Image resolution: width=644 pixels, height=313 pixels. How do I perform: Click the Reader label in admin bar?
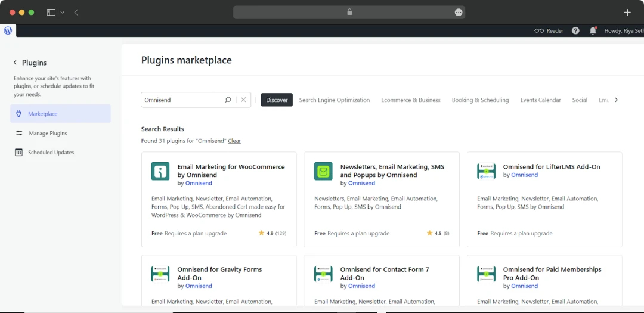coord(555,31)
